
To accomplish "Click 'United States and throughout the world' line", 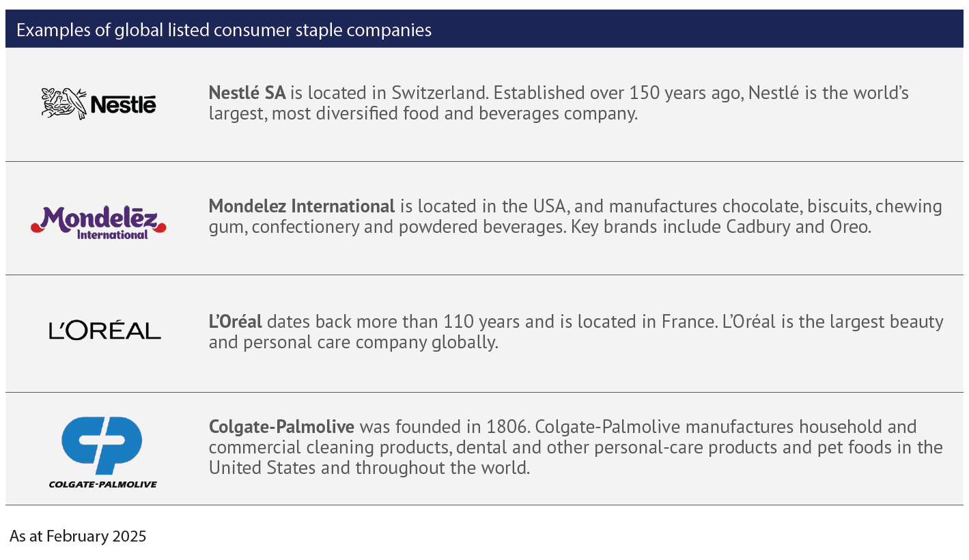I will pyautogui.click(x=369, y=468).
